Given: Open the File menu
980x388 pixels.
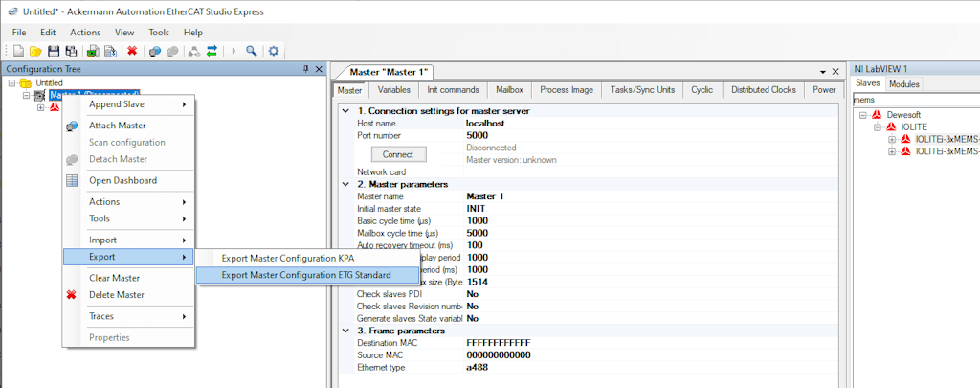Looking at the screenshot, I should pyautogui.click(x=19, y=32).
